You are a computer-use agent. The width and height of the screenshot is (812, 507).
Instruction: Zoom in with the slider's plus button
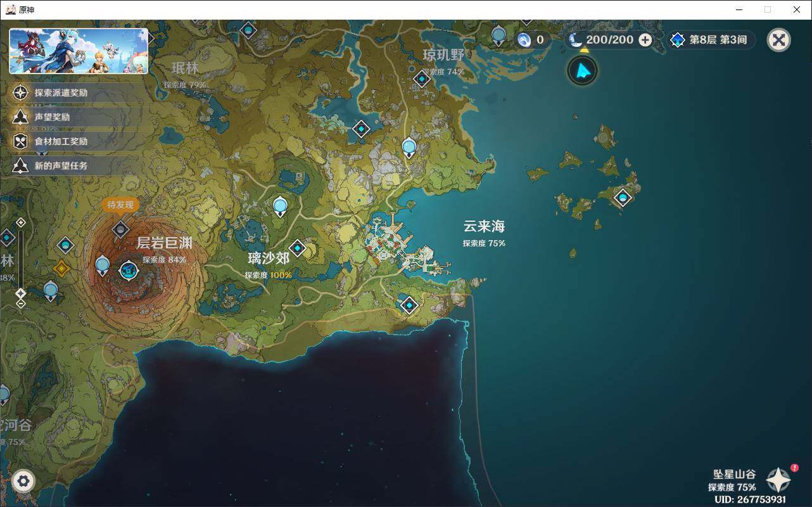click(x=21, y=222)
